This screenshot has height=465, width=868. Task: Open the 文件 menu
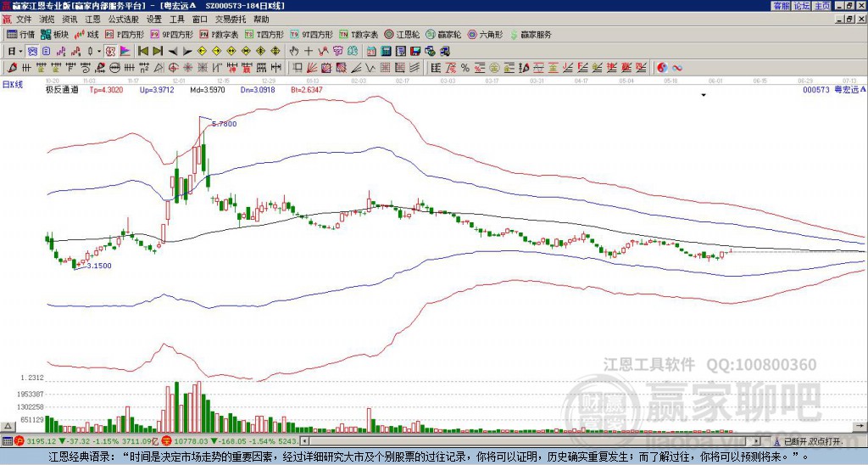tap(24, 20)
